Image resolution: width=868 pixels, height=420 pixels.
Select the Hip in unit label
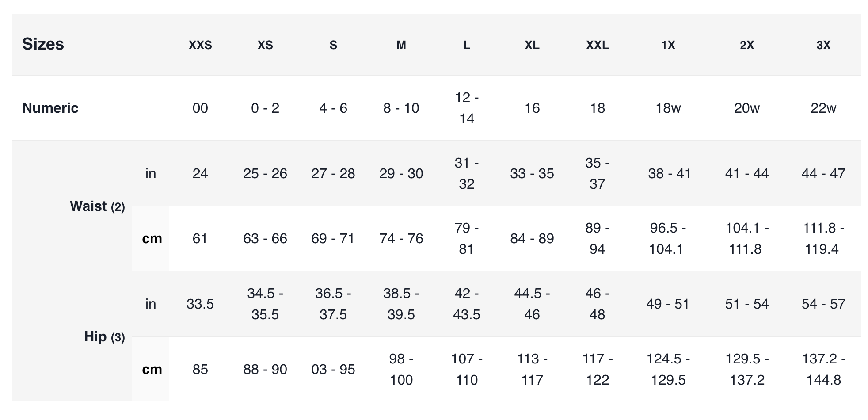point(151,304)
